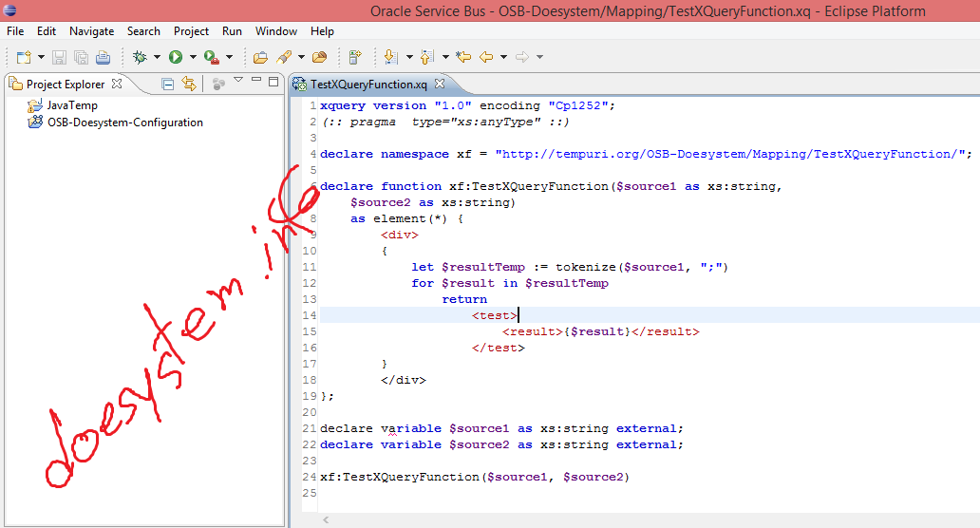The image size is (980, 528).
Task: Click the '</div>' closing tag on line 18
Action: click(404, 381)
